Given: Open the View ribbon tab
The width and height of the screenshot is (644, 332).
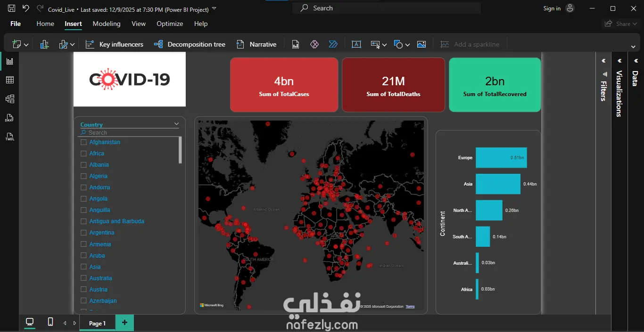Looking at the screenshot, I should (139, 24).
